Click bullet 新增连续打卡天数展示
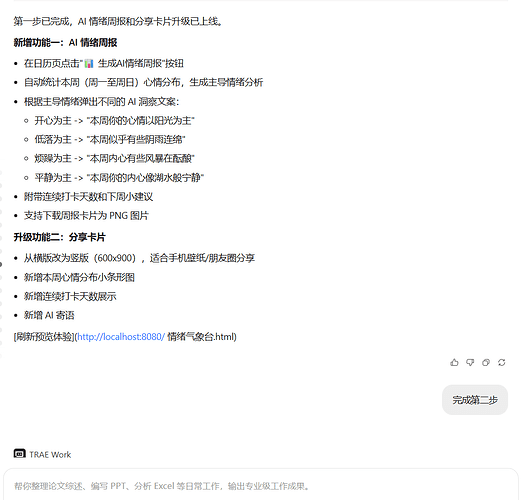Image resolution: width=525 pixels, height=500 pixels. click(x=70, y=296)
